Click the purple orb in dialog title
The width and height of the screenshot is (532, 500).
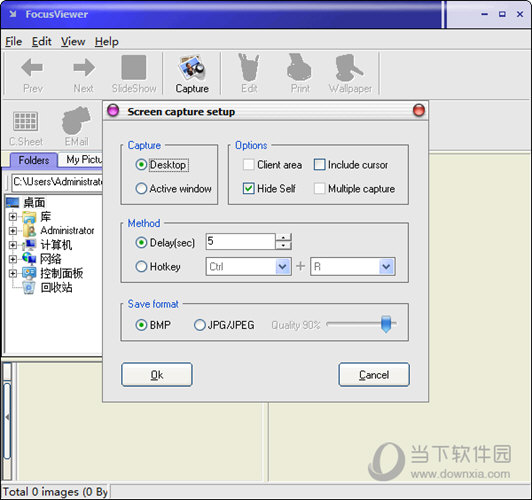[113, 111]
